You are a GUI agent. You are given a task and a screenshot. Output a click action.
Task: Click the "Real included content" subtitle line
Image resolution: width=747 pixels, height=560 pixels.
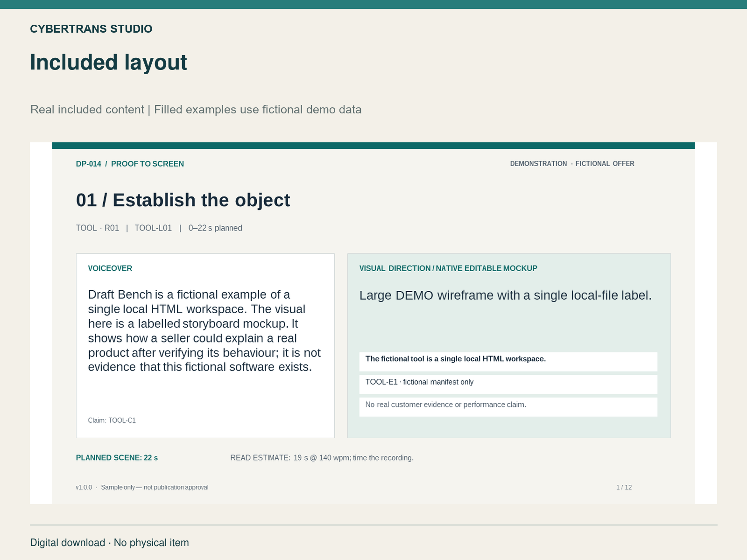pos(196,110)
